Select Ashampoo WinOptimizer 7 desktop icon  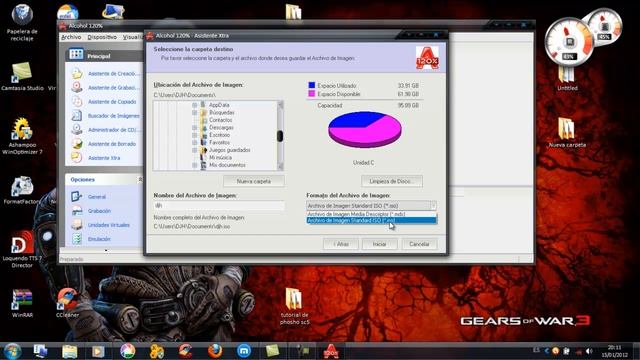[22, 136]
